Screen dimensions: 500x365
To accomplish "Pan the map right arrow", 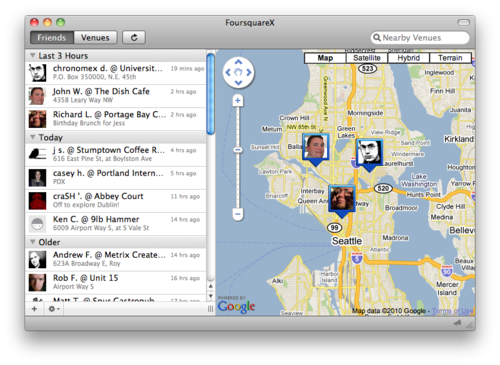I will pyautogui.click(x=249, y=72).
